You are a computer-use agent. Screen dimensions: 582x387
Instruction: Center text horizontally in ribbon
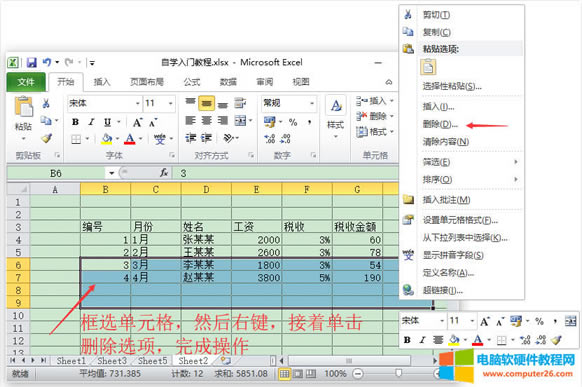point(206,120)
